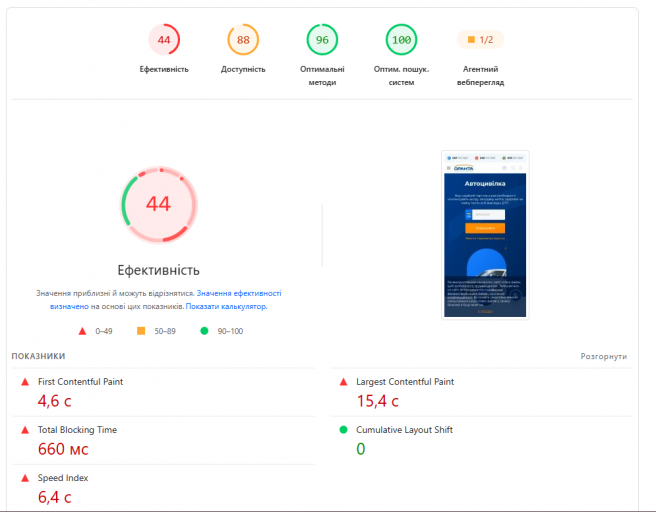Click the '50–89' legend range text
This screenshot has width=656, height=512.
[x=165, y=331]
